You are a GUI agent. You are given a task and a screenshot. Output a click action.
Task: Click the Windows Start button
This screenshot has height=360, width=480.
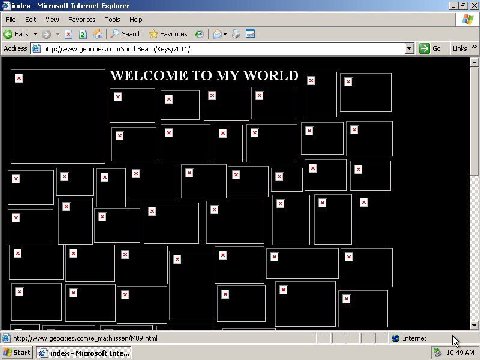click(x=17, y=353)
